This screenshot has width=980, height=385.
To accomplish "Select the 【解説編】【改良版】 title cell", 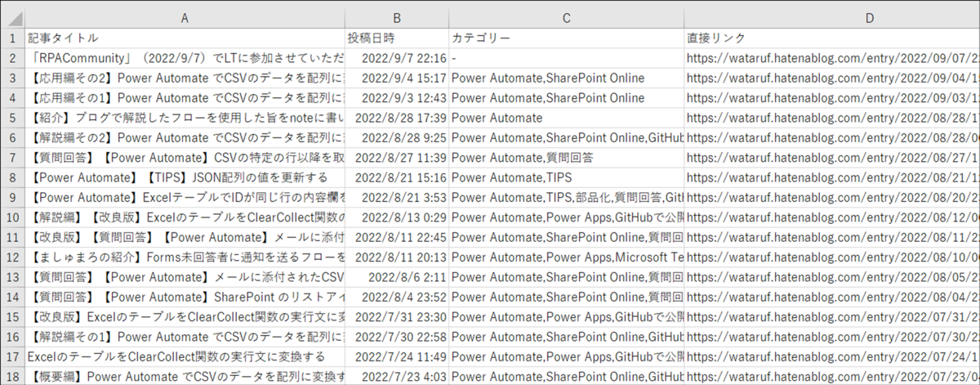I will pyautogui.click(x=185, y=217).
